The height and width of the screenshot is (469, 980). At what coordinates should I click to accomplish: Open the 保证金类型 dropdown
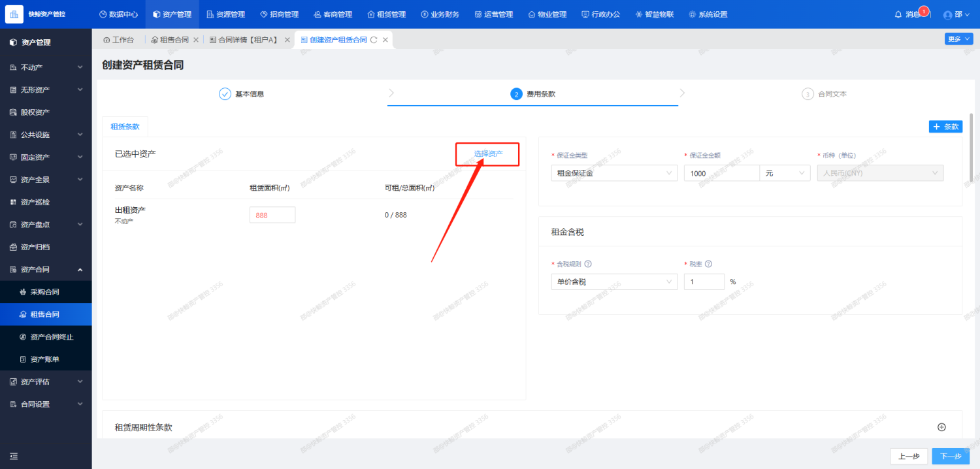615,173
